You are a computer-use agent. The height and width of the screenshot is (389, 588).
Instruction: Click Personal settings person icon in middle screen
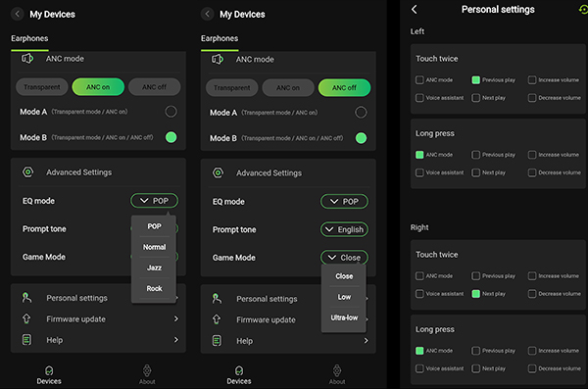tap(217, 299)
